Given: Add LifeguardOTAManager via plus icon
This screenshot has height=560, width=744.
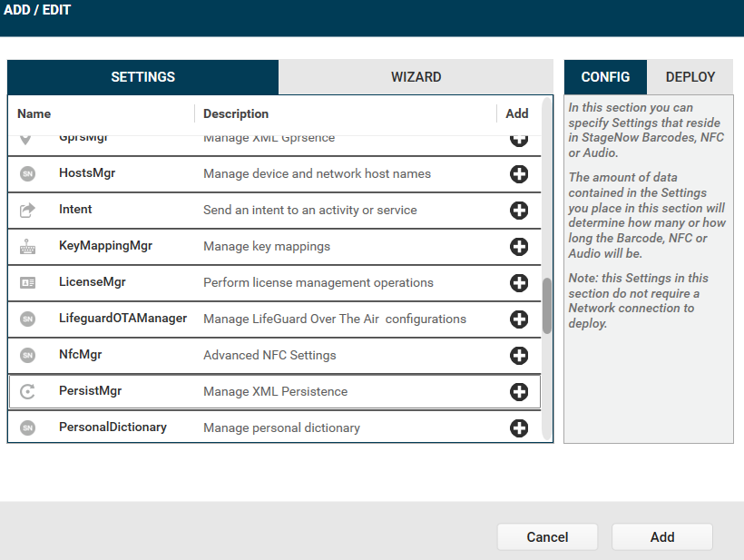Looking at the screenshot, I should [x=519, y=319].
